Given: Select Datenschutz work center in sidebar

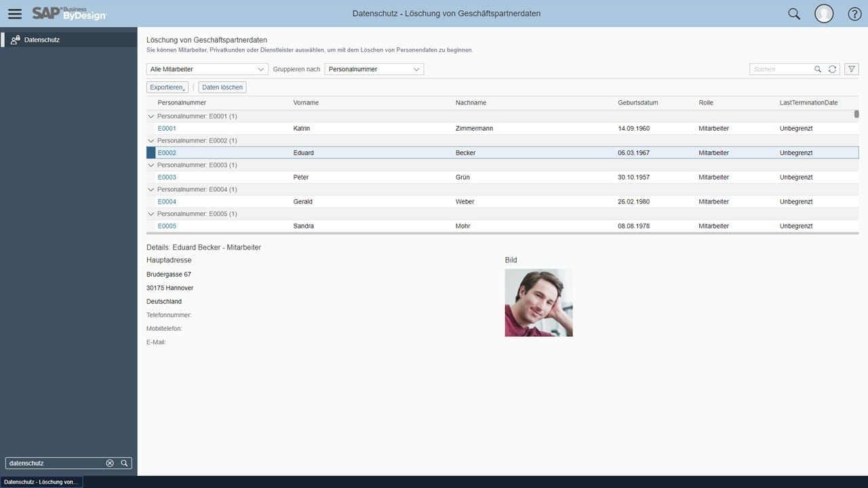Looking at the screenshot, I should pos(68,40).
